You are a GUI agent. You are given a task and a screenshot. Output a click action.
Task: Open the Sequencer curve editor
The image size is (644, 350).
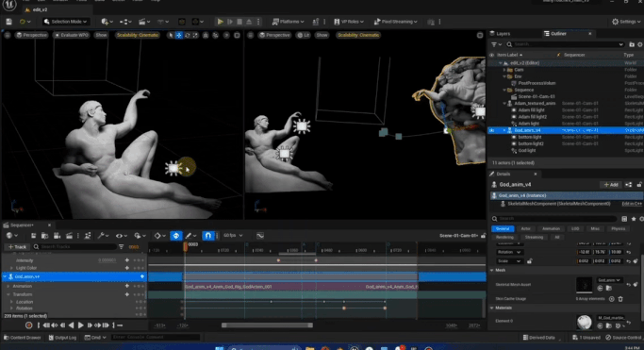pyautogui.click(x=260, y=236)
